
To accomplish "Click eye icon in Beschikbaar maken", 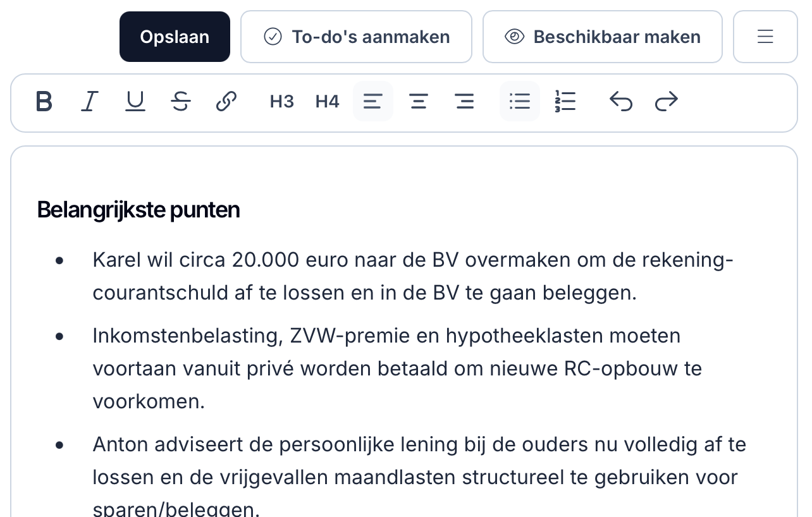I will coord(515,37).
